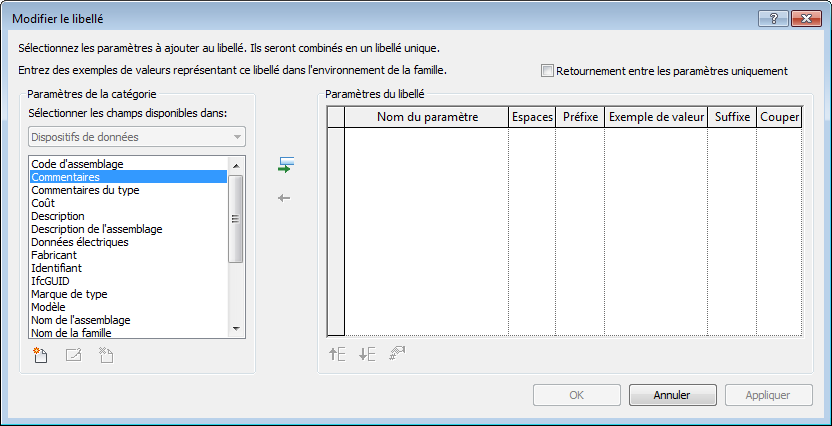Move parameter down with the down-arrow E icon

(x=367, y=354)
